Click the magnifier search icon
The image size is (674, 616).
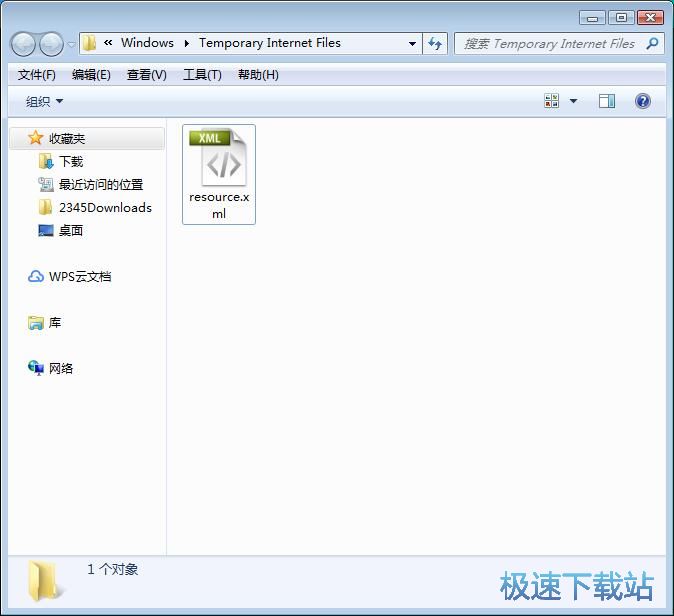click(x=652, y=43)
